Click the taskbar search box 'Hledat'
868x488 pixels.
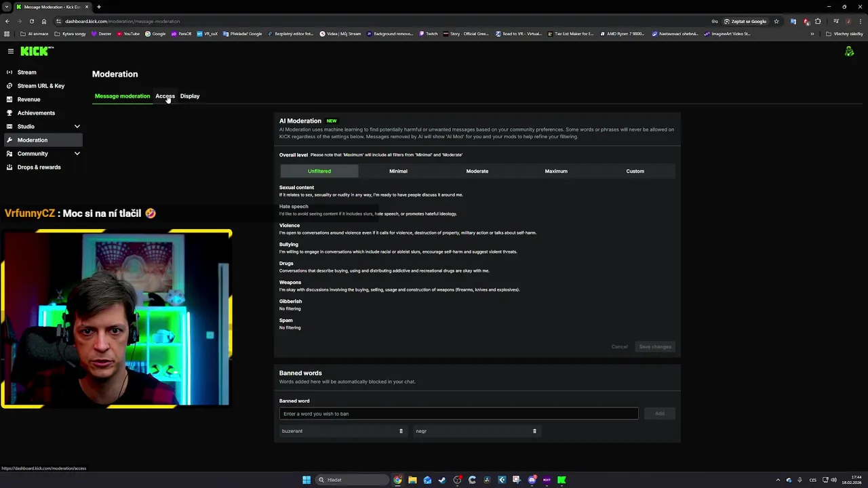coord(352,480)
